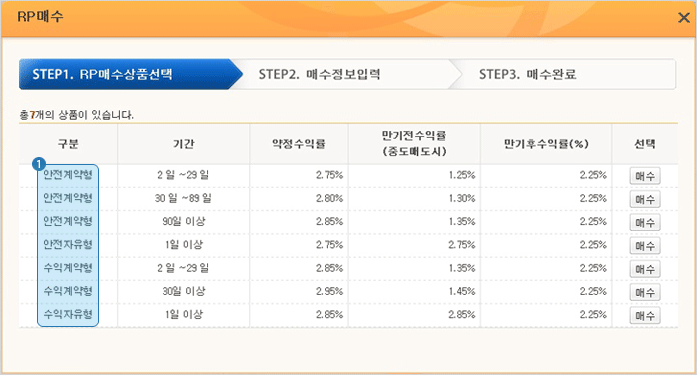Viewport: 697px width, 375px height.
Task: Click 매수 button for 안전계약형 90일 이상
Action: pyautogui.click(x=645, y=223)
